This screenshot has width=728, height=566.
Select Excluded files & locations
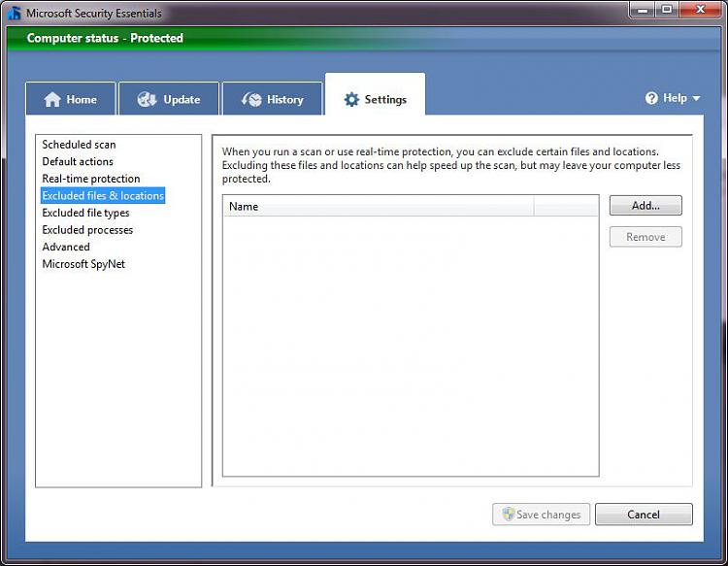click(103, 195)
